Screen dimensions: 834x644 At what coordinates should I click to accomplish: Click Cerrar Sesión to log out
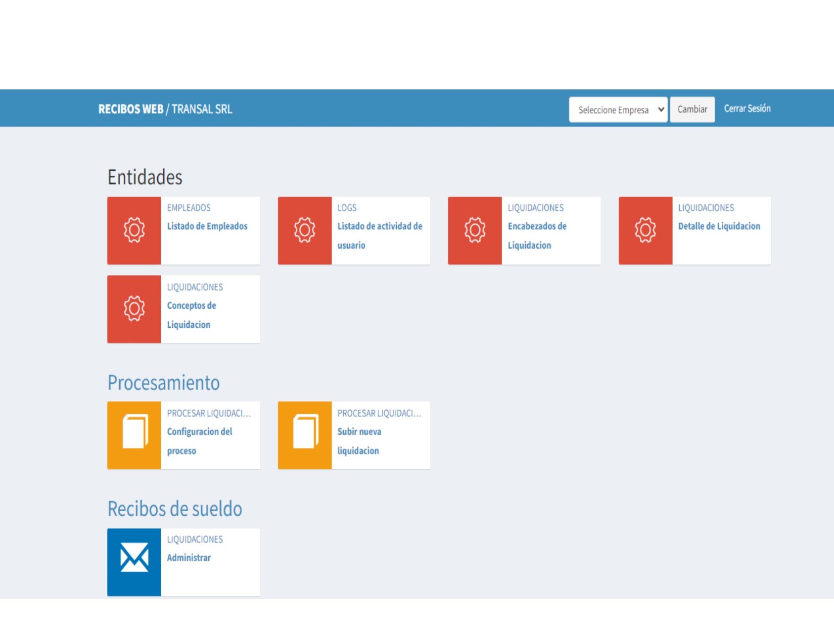coord(747,108)
